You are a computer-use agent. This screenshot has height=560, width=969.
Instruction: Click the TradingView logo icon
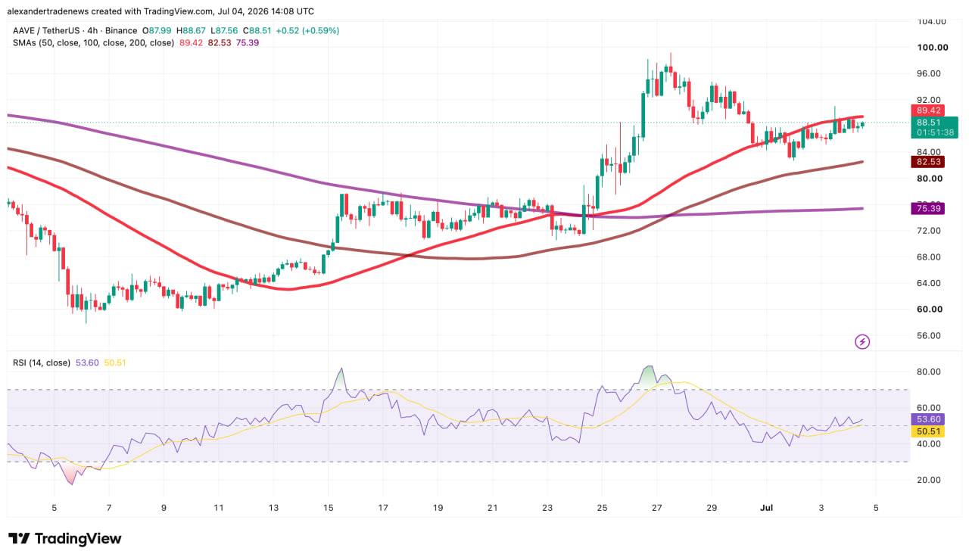pyautogui.click(x=19, y=539)
